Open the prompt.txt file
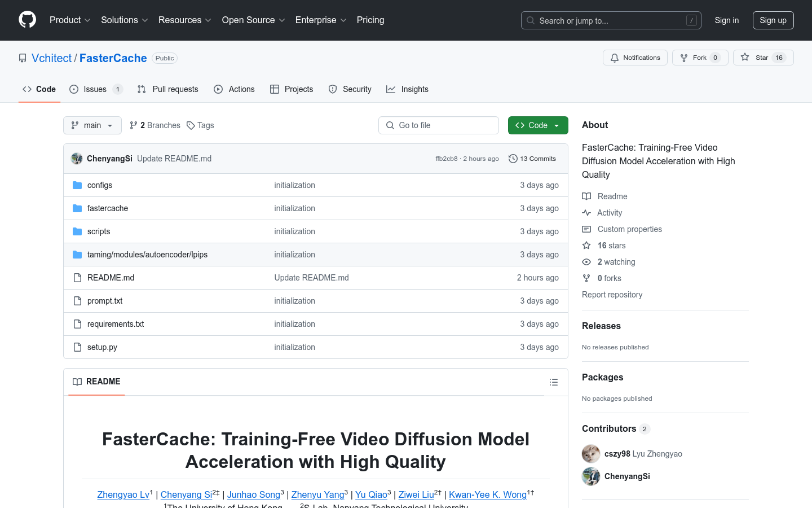This screenshot has height=508, width=812. [105, 301]
